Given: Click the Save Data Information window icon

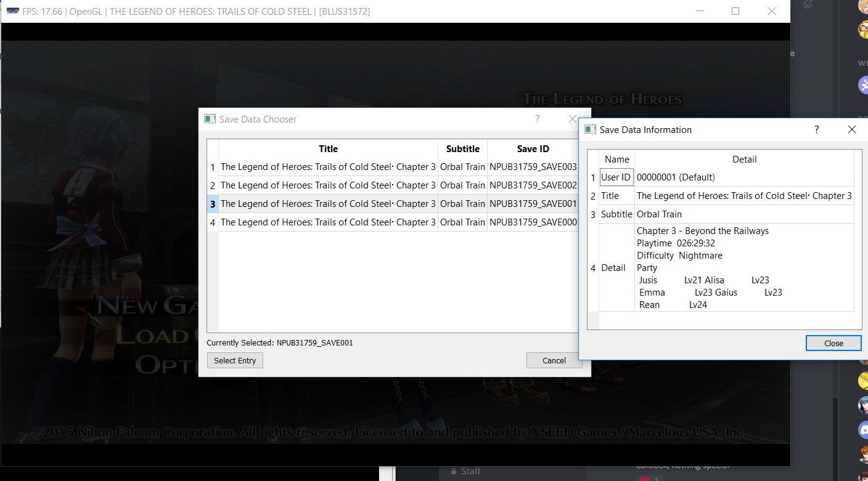Looking at the screenshot, I should pyautogui.click(x=591, y=129).
